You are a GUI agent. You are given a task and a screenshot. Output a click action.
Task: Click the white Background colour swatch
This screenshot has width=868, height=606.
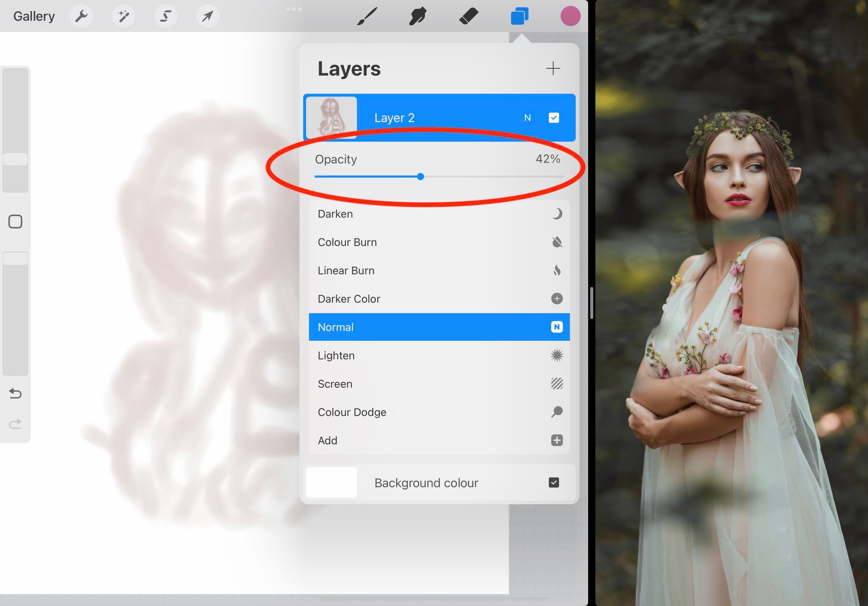point(331,482)
